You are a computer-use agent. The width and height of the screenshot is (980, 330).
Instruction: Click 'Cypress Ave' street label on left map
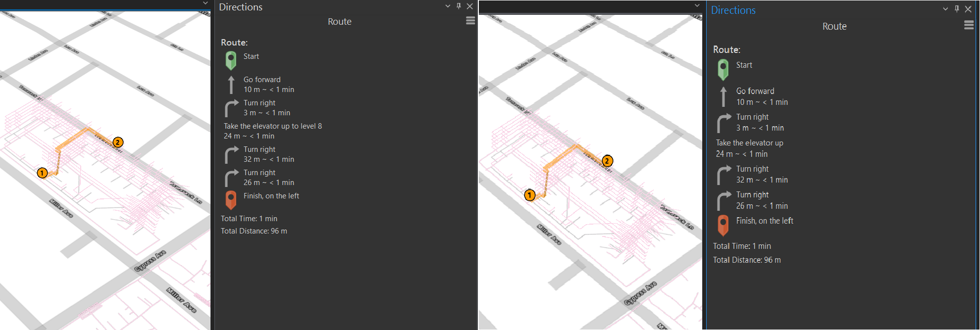click(150, 261)
